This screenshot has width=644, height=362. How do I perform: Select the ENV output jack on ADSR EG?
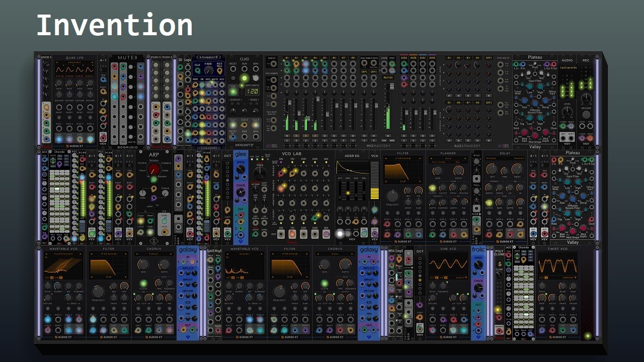[x=364, y=233]
